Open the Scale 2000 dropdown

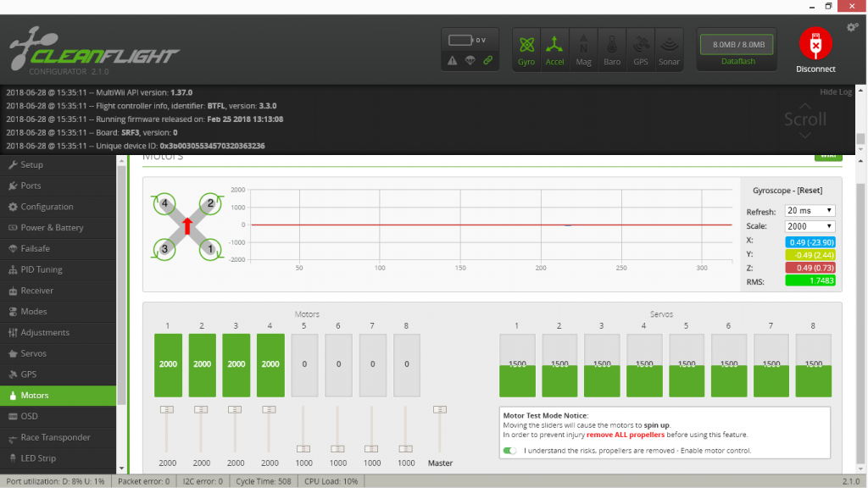pyautogui.click(x=810, y=226)
